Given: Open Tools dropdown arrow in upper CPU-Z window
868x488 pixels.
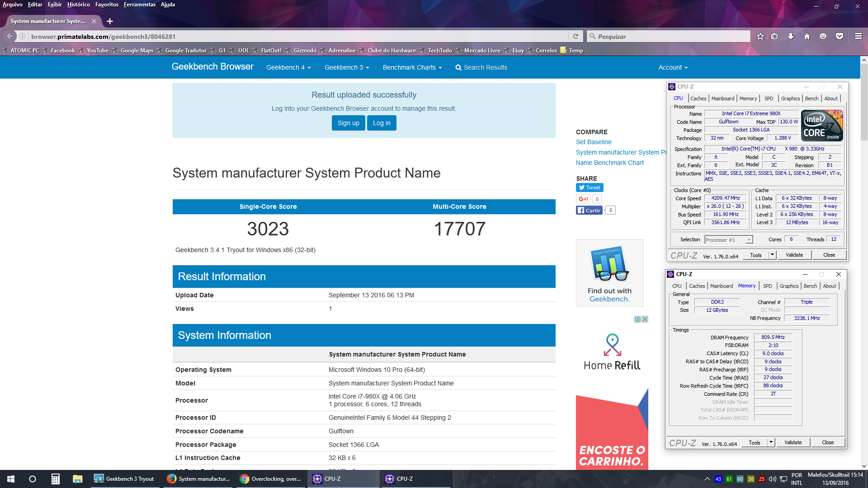Looking at the screenshot, I should 772,255.
